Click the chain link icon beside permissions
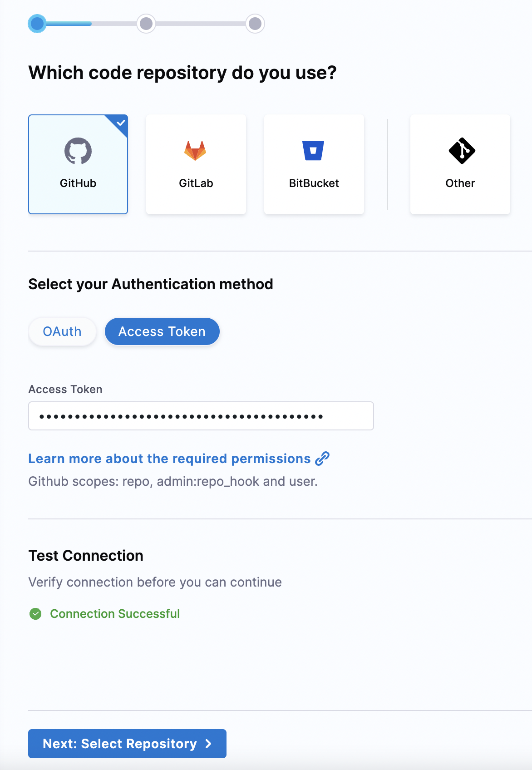This screenshot has height=770, width=532. [322, 459]
